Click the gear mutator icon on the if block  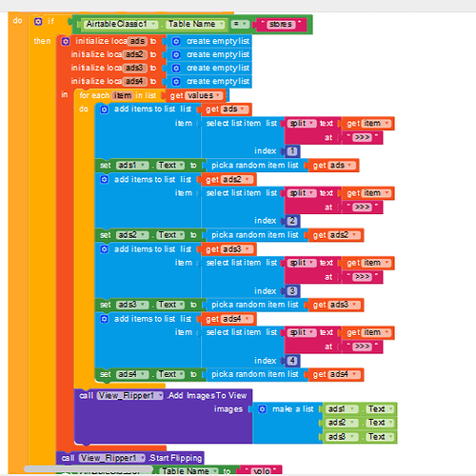tap(38, 22)
